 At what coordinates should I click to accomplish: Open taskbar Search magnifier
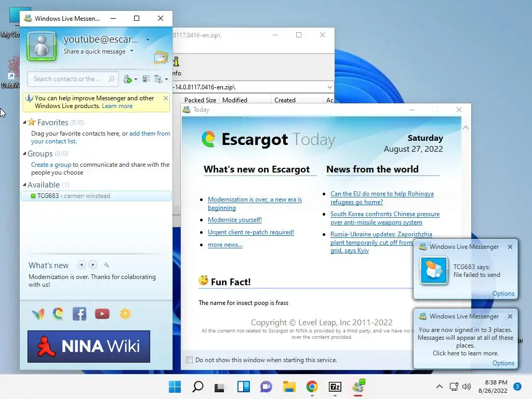[198, 387]
